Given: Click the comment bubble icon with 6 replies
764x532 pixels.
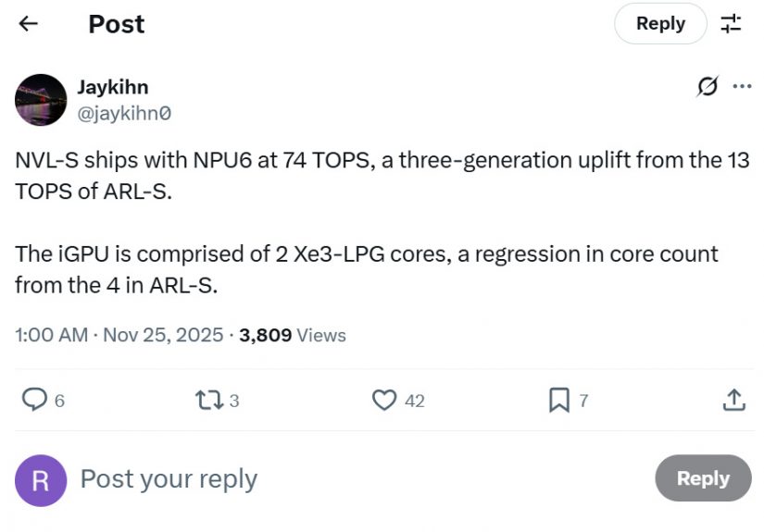Looking at the screenshot, I should (35, 400).
